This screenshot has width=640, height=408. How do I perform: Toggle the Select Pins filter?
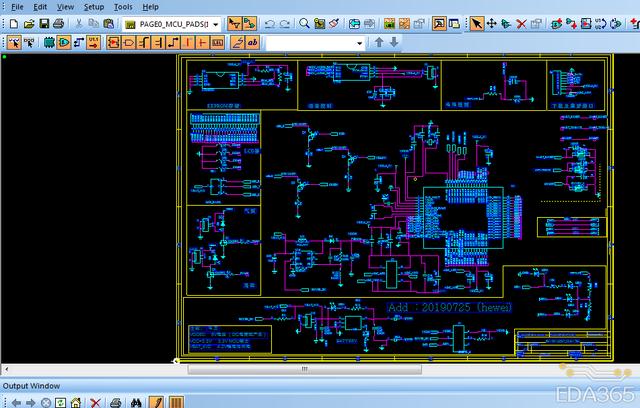[x=93, y=42]
